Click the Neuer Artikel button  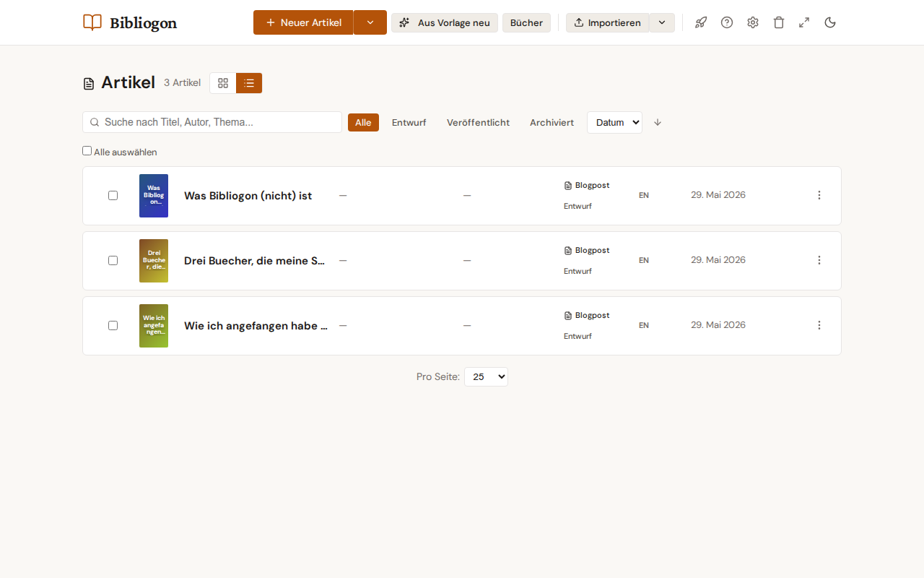[x=303, y=22]
